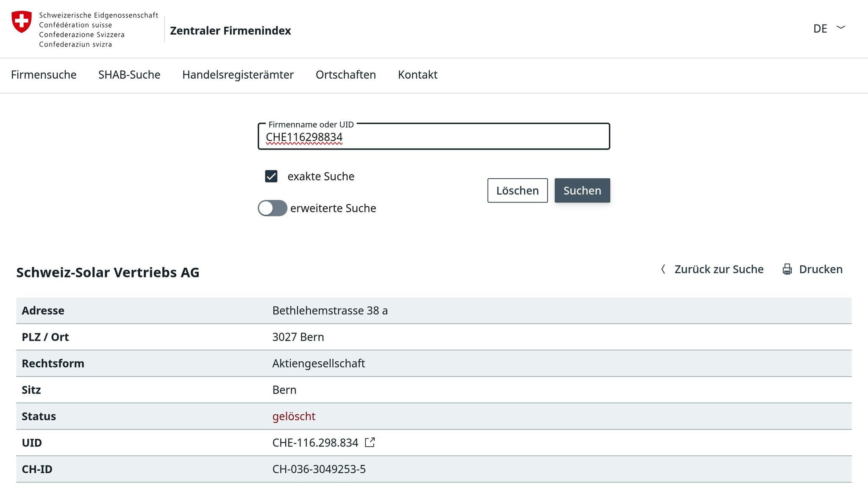The image size is (868, 488).
Task: Open Handelsregisterämter page
Action: (x=238, y=75)
